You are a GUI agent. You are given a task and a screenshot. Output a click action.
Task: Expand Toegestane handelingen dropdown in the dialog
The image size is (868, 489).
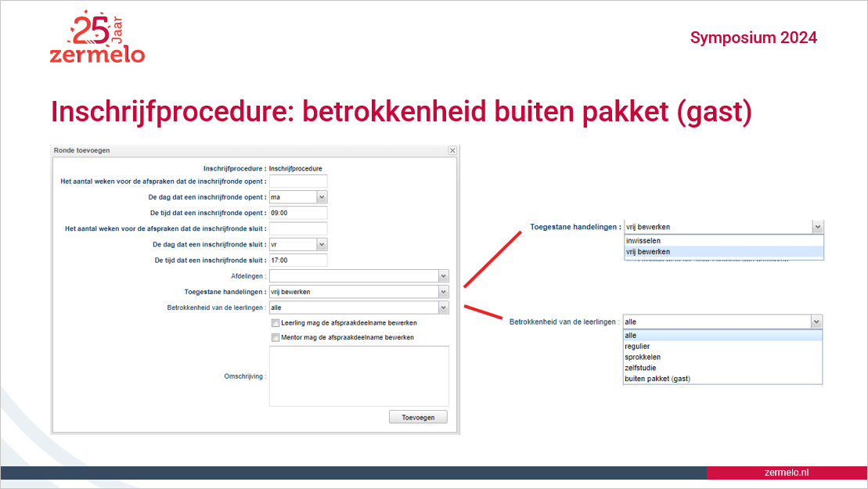pyautogui.click(x=444, y=292)
